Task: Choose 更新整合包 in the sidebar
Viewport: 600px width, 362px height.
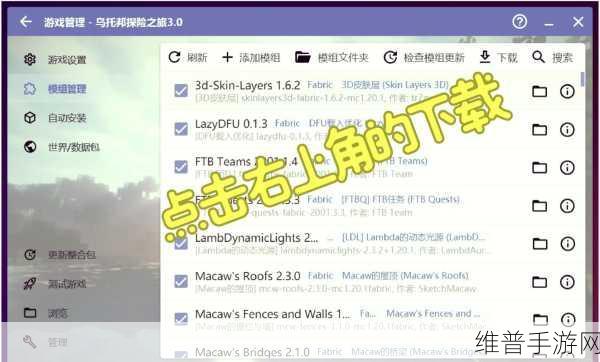Action: (59, 255)
